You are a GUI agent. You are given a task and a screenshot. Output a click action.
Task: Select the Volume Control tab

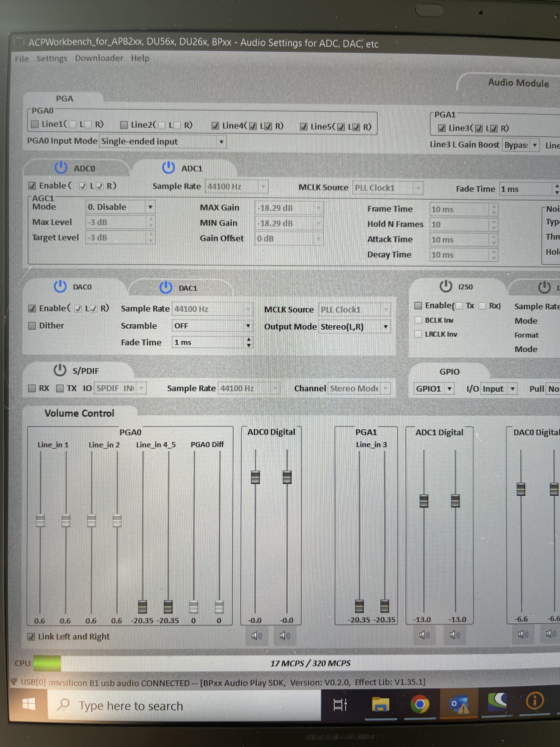click(x=79, y=413)
